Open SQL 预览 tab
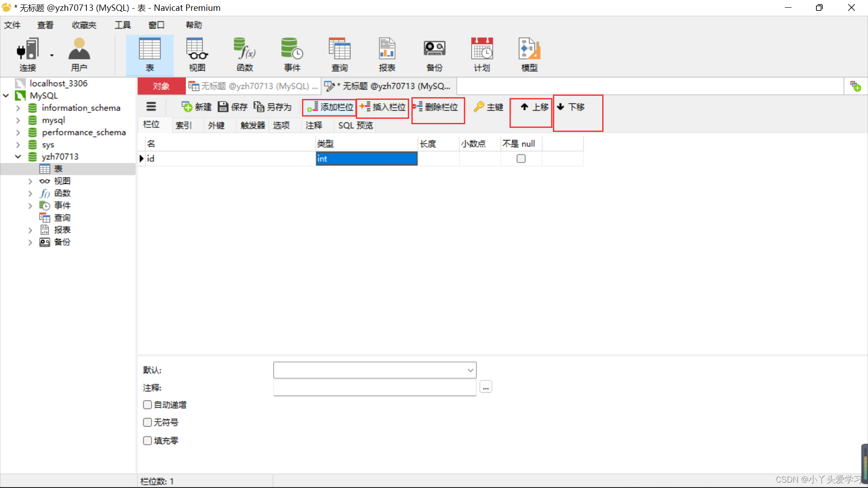Viewport: 868px width, 488px height. click(x=356, y=125)
